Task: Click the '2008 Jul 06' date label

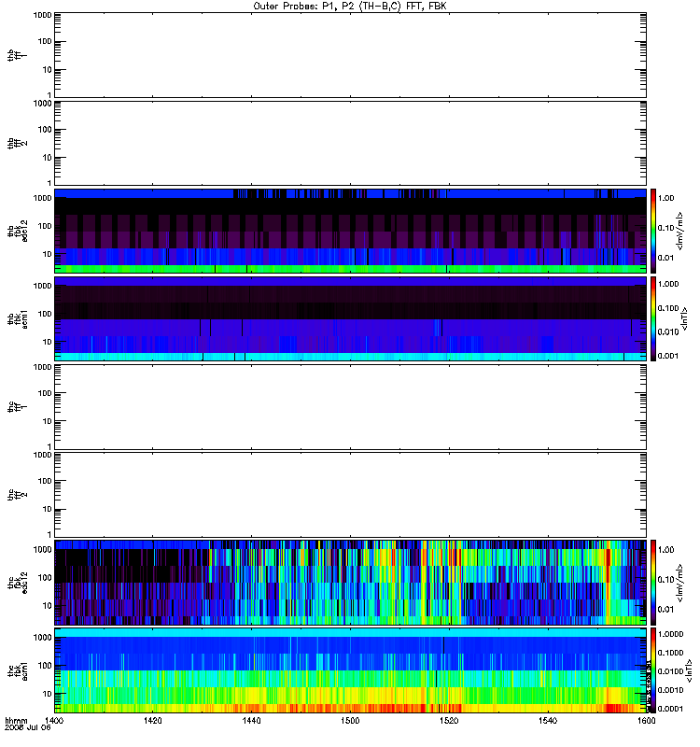Action: point(28,727)
